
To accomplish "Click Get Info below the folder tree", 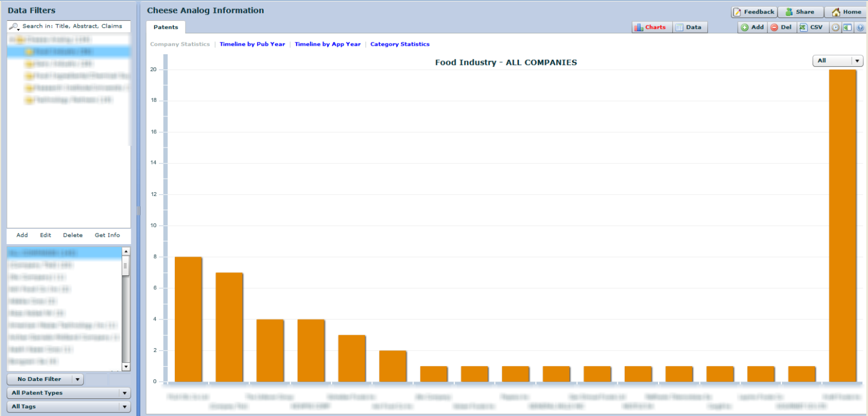I will 107,235.
